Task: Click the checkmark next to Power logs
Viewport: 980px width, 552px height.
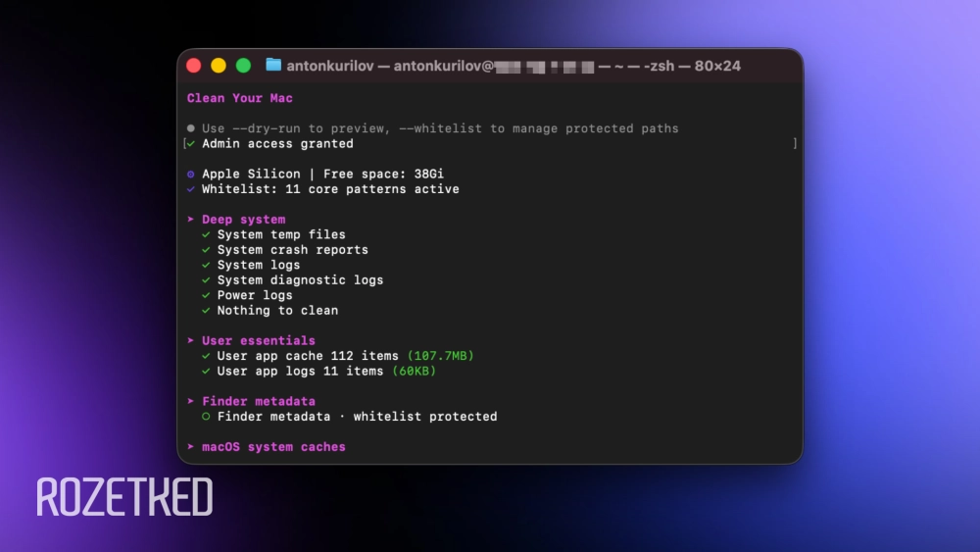Action: (206, 295)
